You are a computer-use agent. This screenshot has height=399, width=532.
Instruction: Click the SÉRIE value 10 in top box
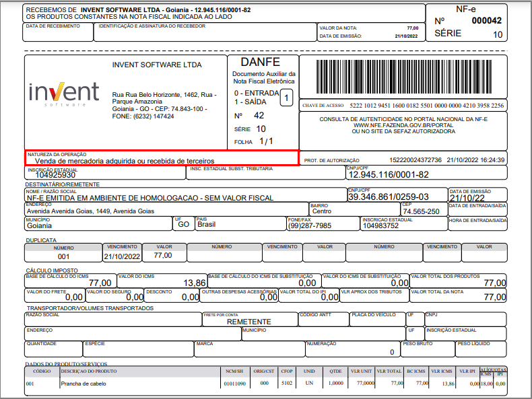tap(498, 34)
